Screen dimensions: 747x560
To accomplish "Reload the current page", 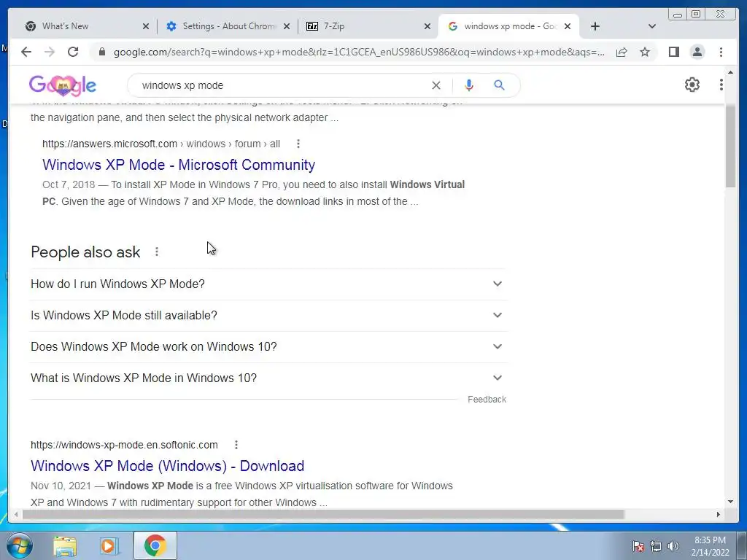I will pyautogui.click(x=73, y=52).
